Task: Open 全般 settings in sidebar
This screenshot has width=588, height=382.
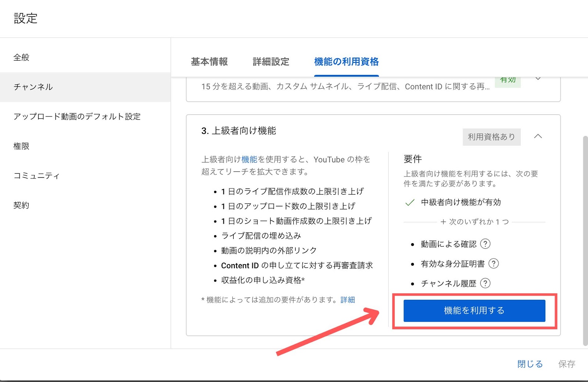Action: click(x=85, y=57)
